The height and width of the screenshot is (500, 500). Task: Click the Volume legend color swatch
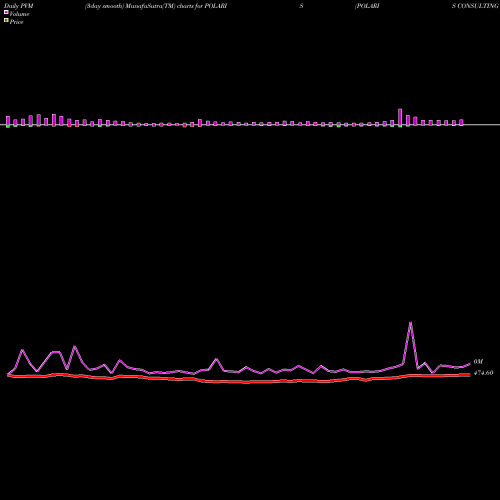click(x=6, y=12)
